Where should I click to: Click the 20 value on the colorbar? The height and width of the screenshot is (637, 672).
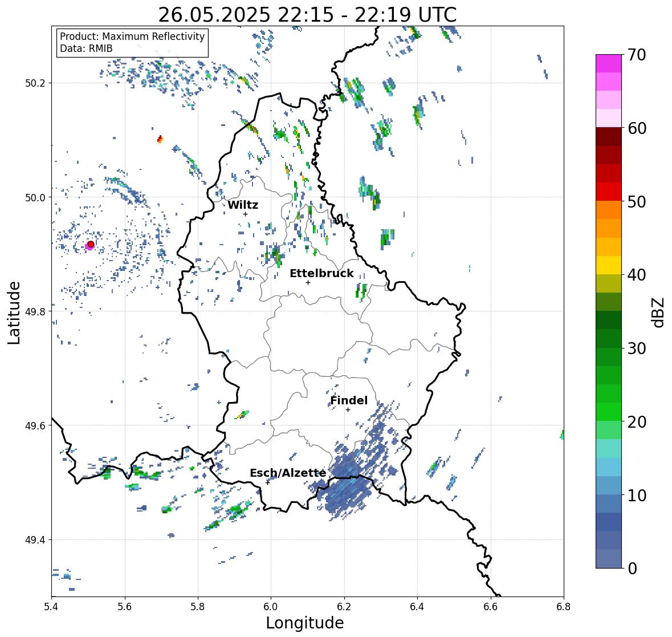tap(637, 422)
